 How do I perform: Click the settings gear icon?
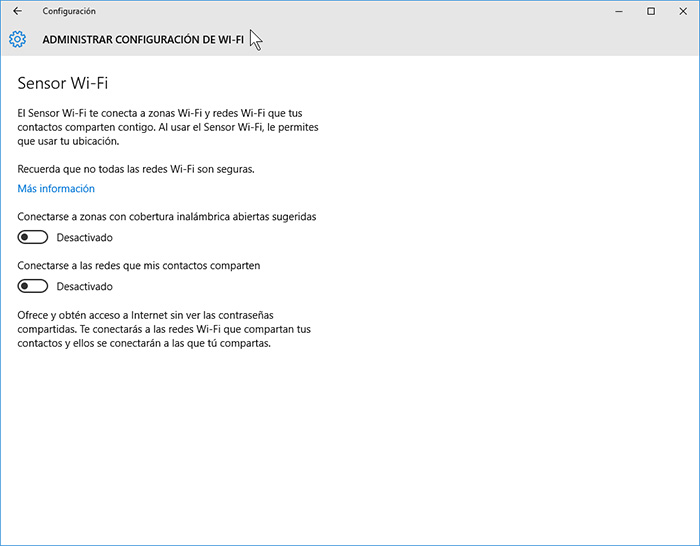tap(17, 39)
